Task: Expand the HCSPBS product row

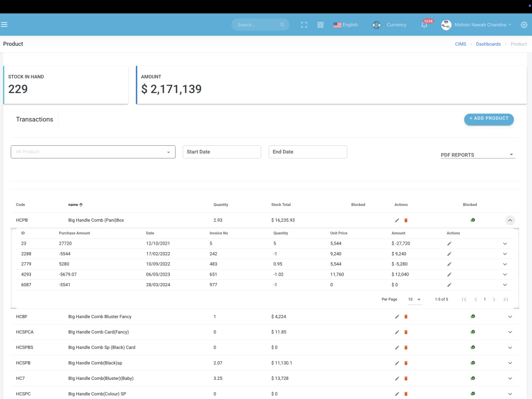Action: [510, 347]
